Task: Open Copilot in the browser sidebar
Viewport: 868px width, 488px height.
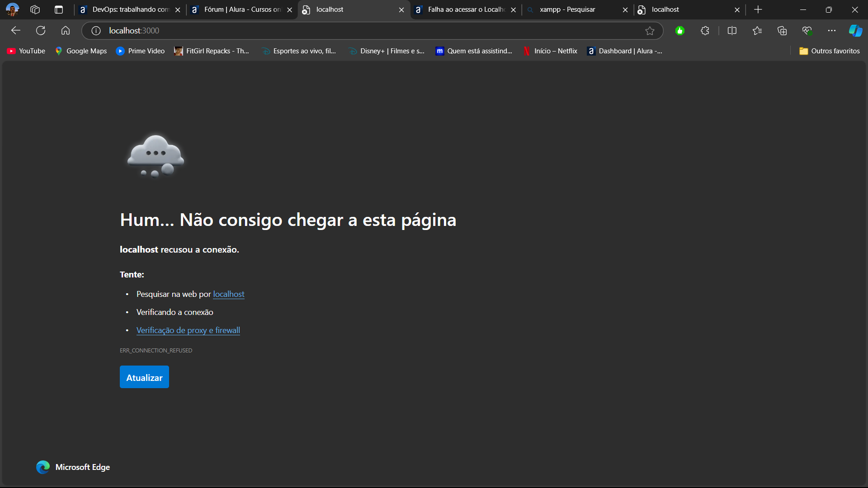Action: [856, 30]
